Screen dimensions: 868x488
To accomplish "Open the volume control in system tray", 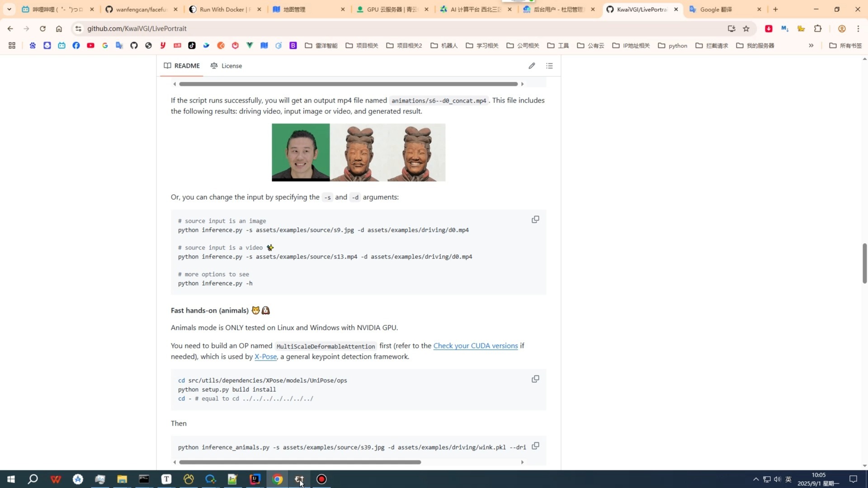I will pyautogui.click(x=778, y=479).
